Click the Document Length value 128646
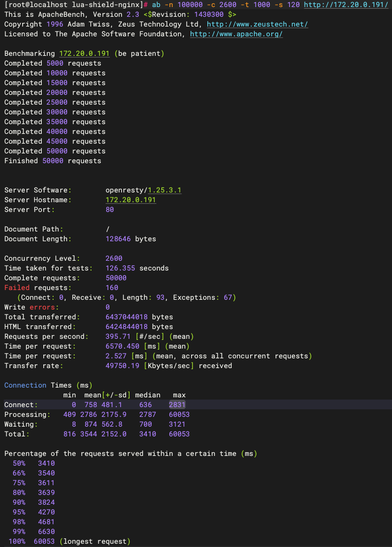The image size is (392, 547). coord(118,239)
